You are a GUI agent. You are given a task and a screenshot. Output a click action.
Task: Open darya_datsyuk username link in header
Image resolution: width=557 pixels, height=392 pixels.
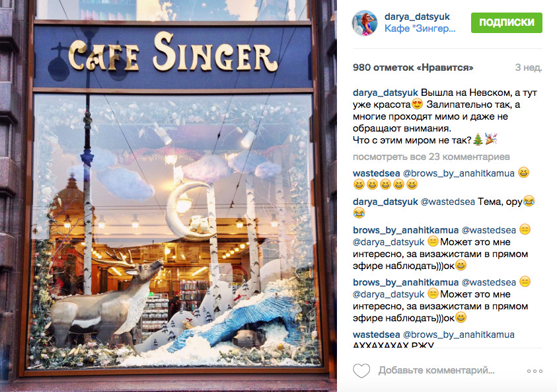coord(417,17)
